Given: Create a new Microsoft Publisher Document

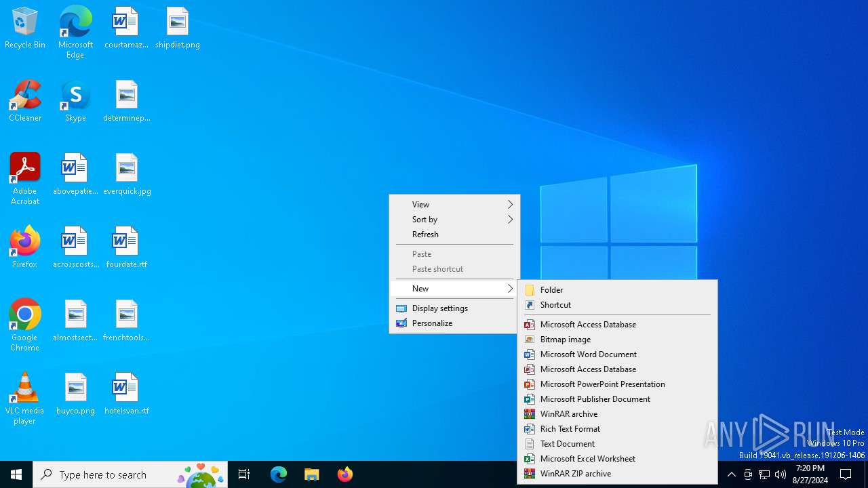Looking at the screenshot, I should [617, 399].
